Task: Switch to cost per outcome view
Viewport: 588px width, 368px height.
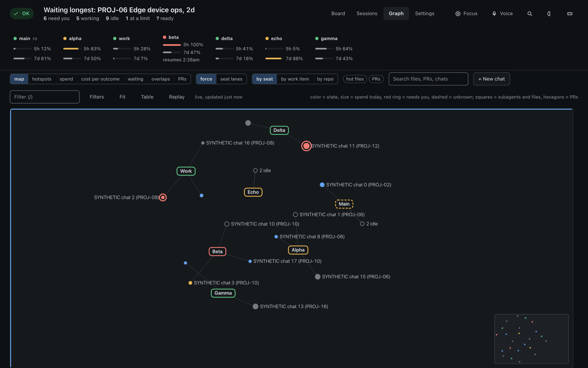Action: tap(100, 79)
